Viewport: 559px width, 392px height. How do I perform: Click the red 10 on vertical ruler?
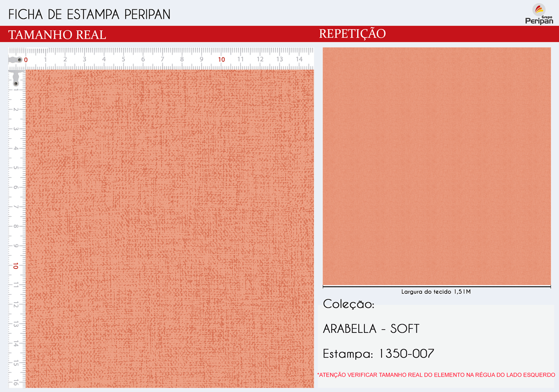click(x=15, y=266)
